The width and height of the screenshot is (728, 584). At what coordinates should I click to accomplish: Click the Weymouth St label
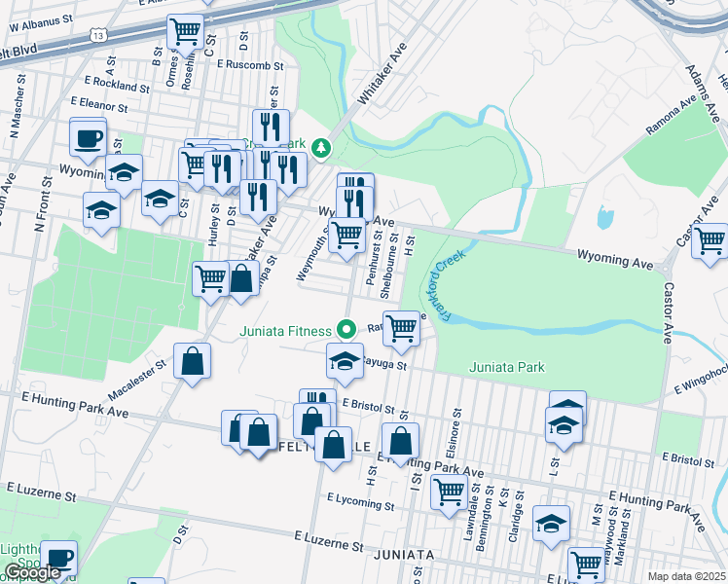point(313,256)
